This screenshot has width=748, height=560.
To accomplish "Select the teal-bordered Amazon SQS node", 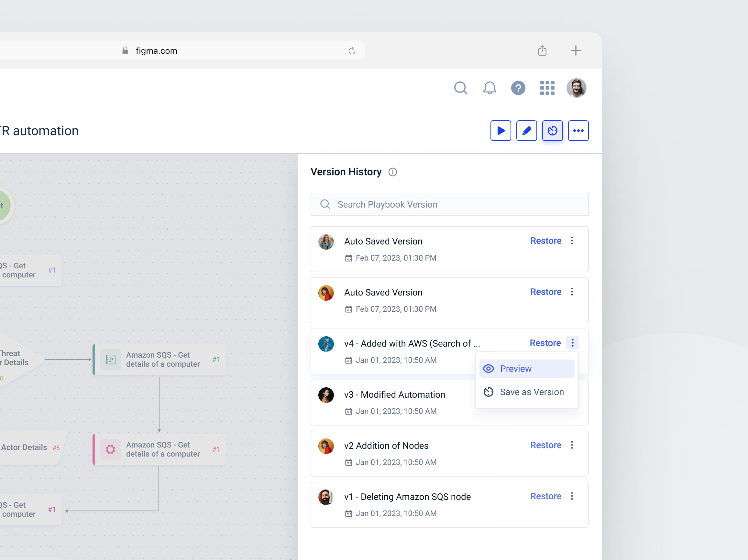I will pyautogui.click(x=159, y=359).
